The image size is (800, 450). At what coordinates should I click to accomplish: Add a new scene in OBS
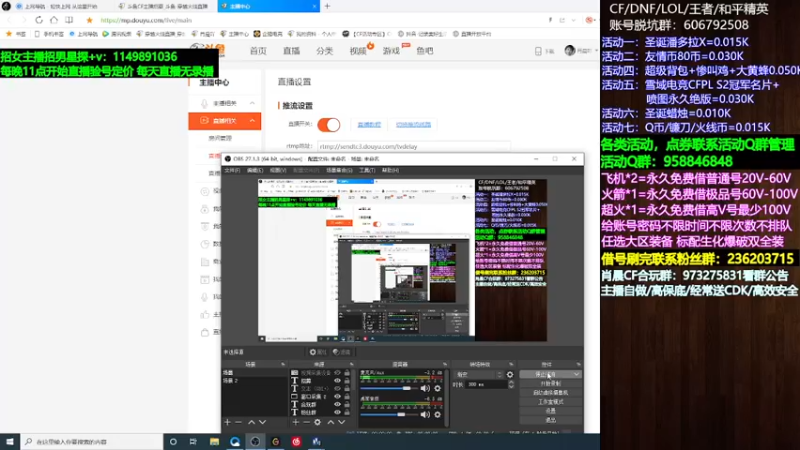228,422
